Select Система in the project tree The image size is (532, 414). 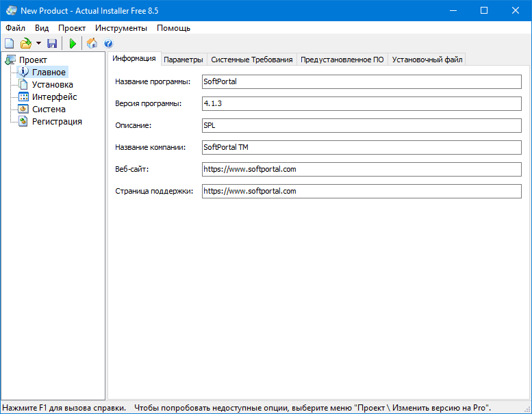(49, 109)
